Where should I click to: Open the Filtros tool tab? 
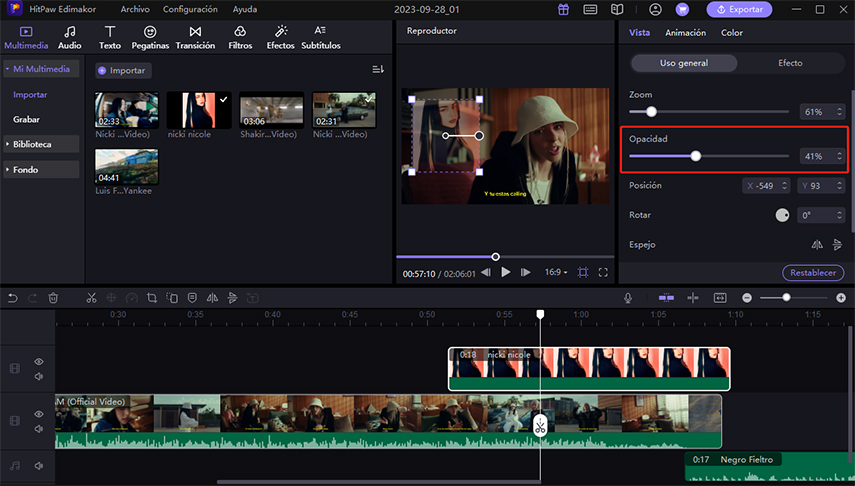tap(240, 38)
